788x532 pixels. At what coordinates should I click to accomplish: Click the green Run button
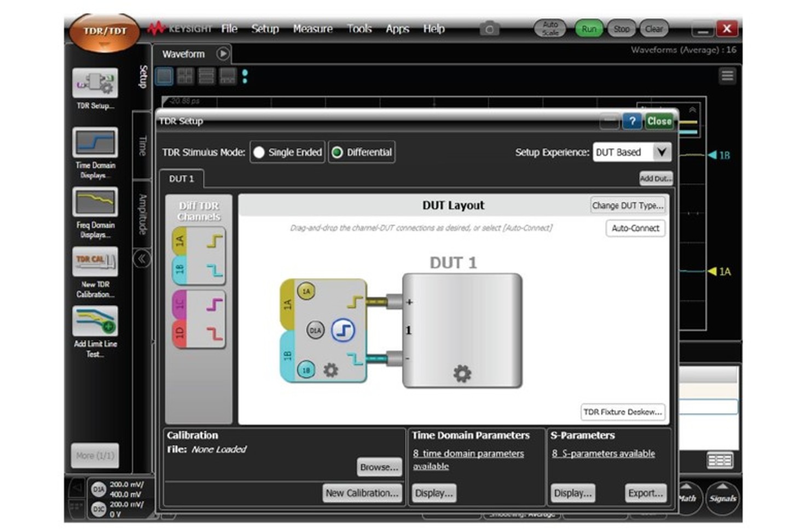coord(589,28)
